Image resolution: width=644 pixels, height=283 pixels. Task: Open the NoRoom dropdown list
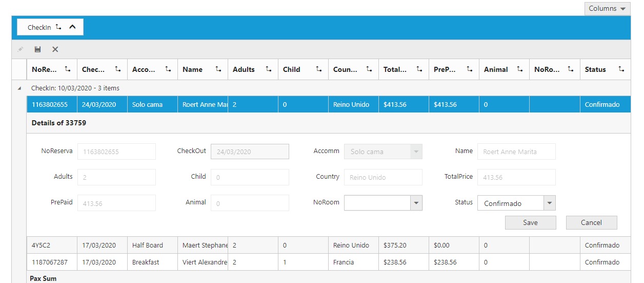[x=416, y=203]
